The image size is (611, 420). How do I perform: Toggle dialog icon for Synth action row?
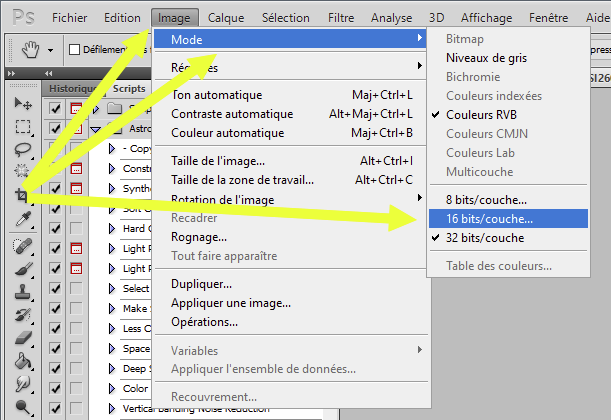76,188
